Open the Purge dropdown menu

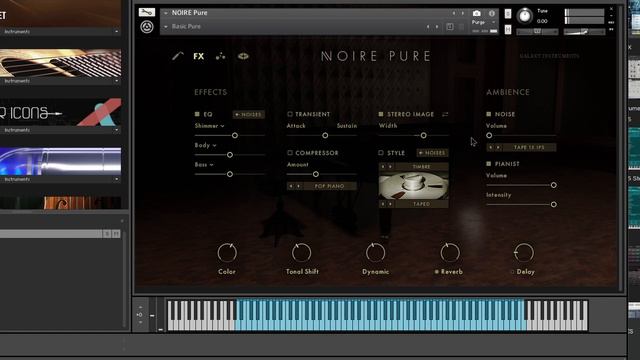tap(483, 22)
